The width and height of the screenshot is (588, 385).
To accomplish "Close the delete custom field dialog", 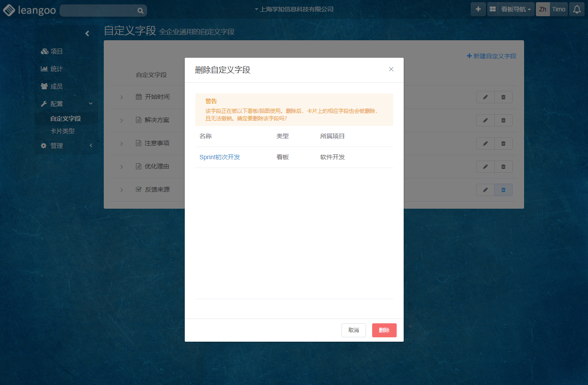I will coord(391,69).
